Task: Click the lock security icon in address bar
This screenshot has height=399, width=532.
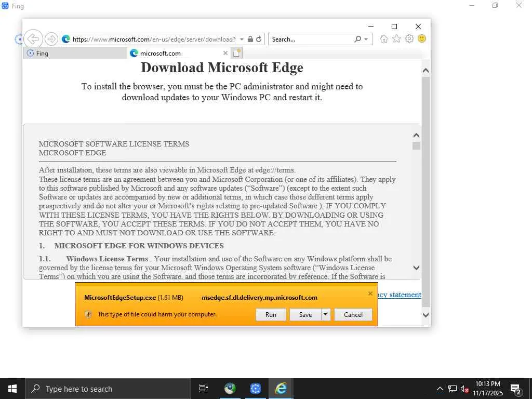Action: [250, 39]
